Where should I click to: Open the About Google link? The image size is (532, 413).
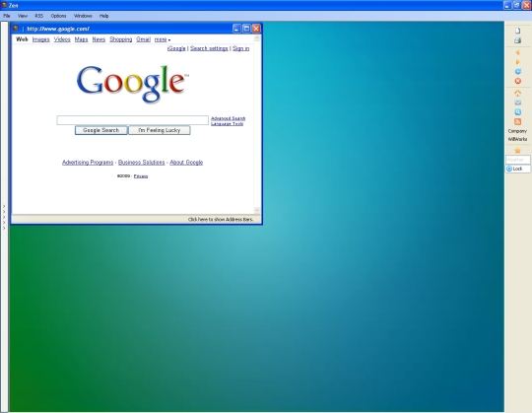[x=186, y=163]
